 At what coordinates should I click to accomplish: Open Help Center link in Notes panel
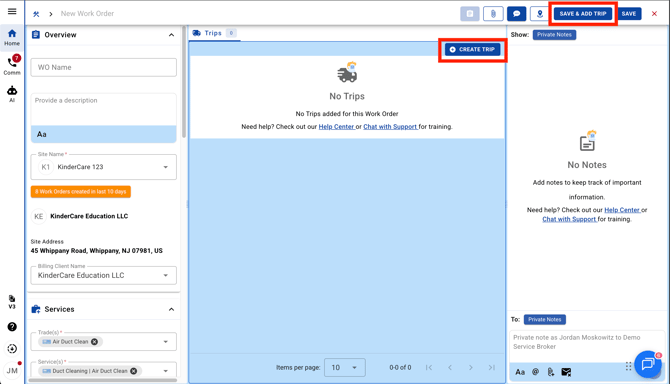tap(622, 210)
